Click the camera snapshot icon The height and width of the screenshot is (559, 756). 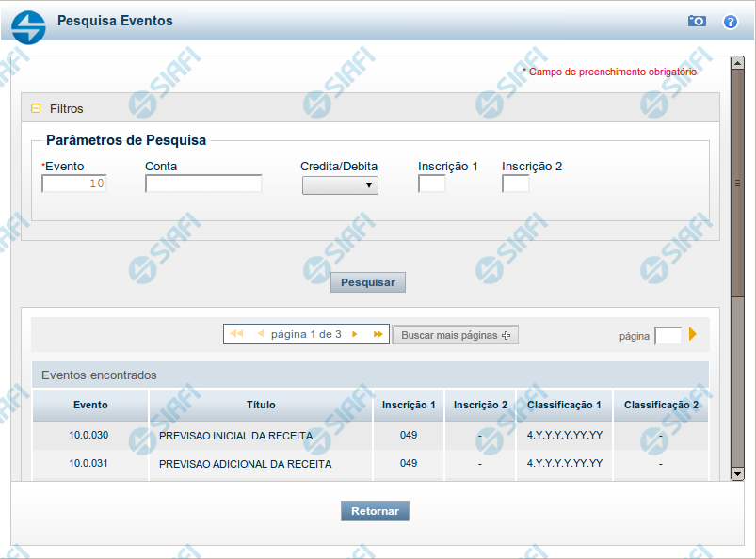tap(697, 21)
